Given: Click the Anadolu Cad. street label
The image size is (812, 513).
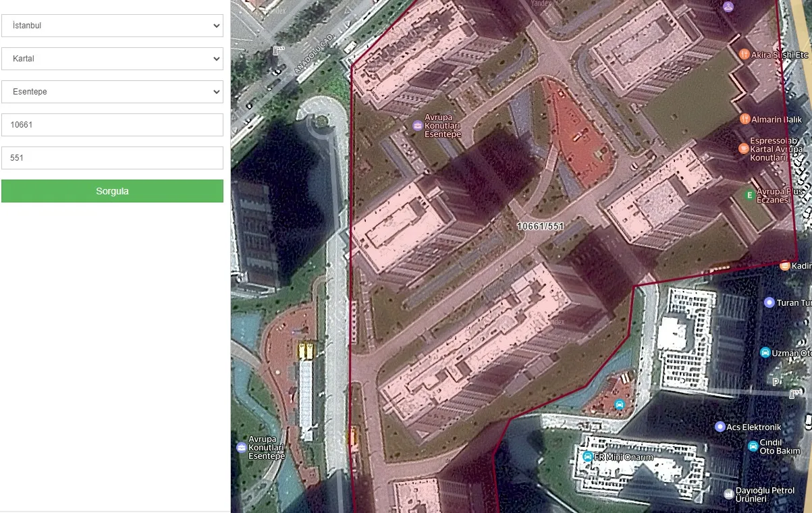Looking at the screenshot, I should coord(313,53).
